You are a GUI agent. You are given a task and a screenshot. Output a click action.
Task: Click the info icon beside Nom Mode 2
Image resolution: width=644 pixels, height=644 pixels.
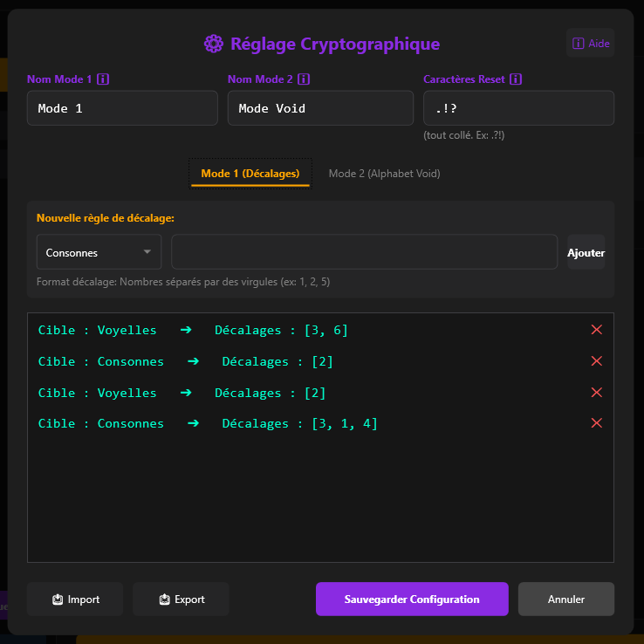pyautogui.click(x=304, y=79)
